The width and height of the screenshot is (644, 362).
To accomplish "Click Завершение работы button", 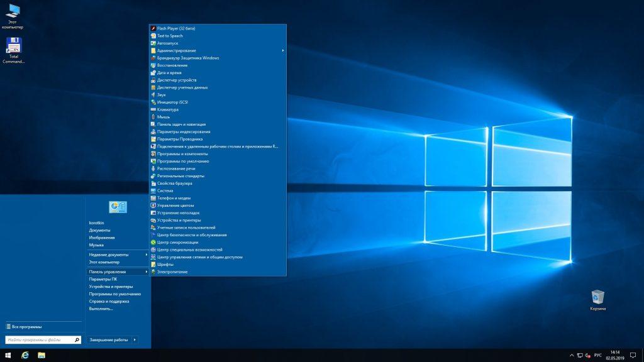I will coord(109,340).
